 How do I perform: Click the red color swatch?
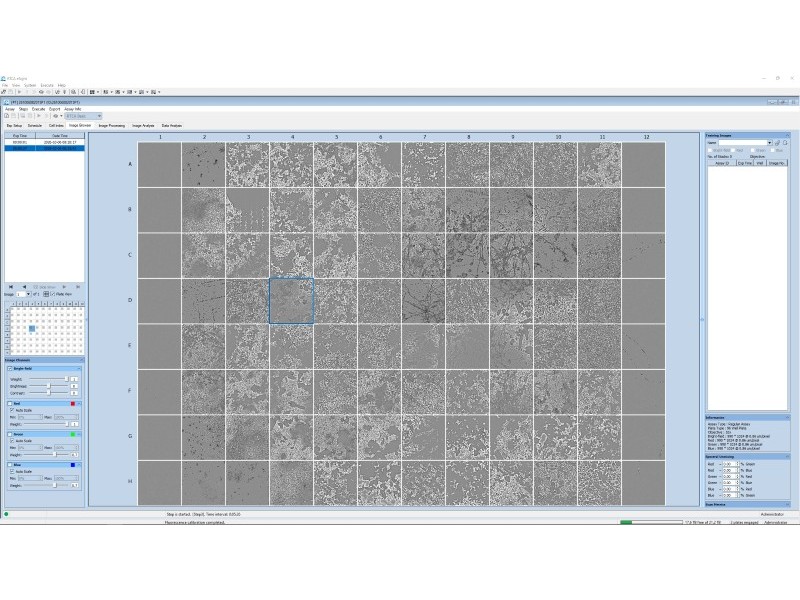tap(72, 404)
